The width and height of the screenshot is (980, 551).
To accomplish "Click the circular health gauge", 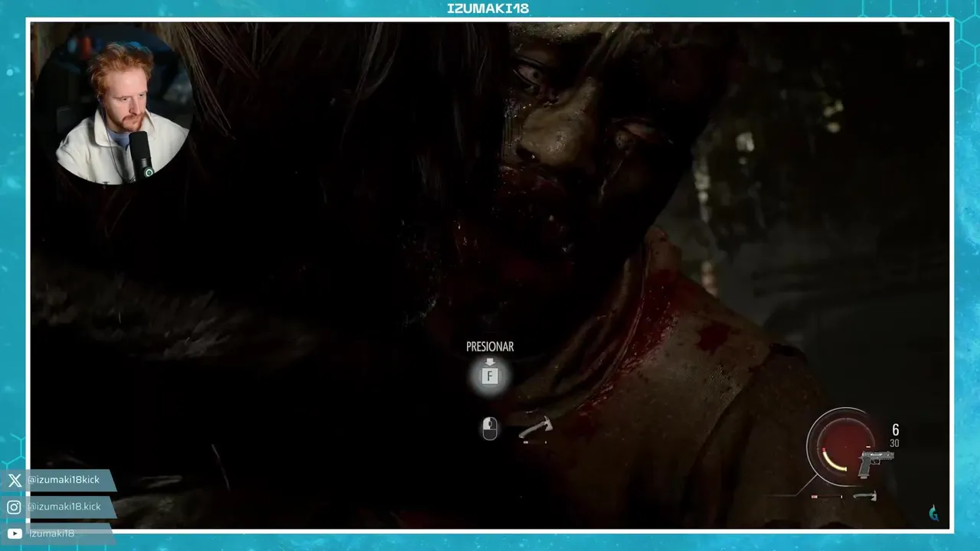I will (x=844, y=448).
